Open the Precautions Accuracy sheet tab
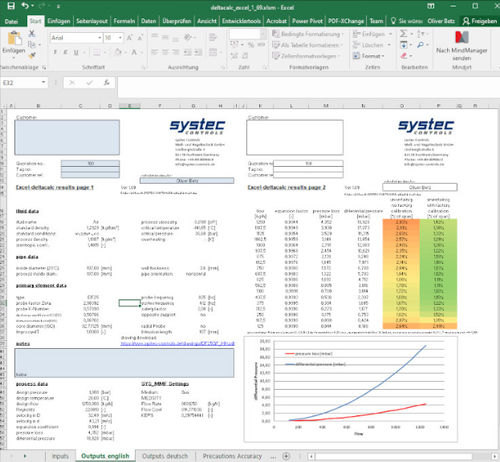The height and width of the screenshot is (462, 500). (232, 456)
